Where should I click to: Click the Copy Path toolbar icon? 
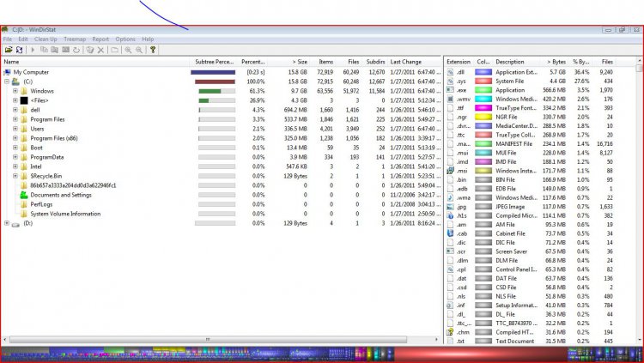point(44,50)
